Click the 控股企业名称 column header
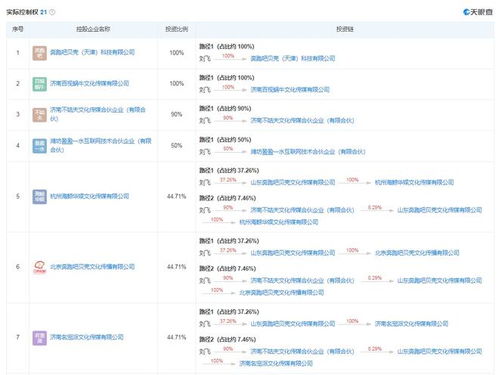Image resolution: width=499 pixels, height=375 pixels. pyautogui.click(x=93, y=29)
